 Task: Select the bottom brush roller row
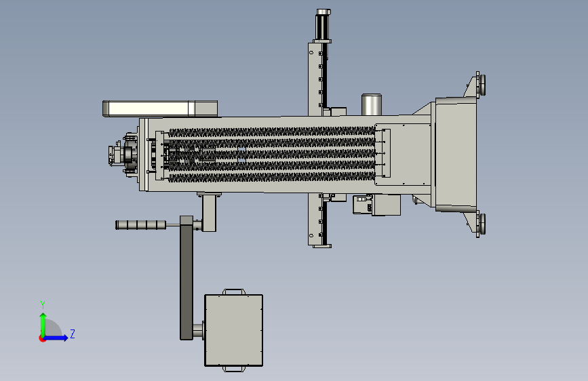click(272, 178)
